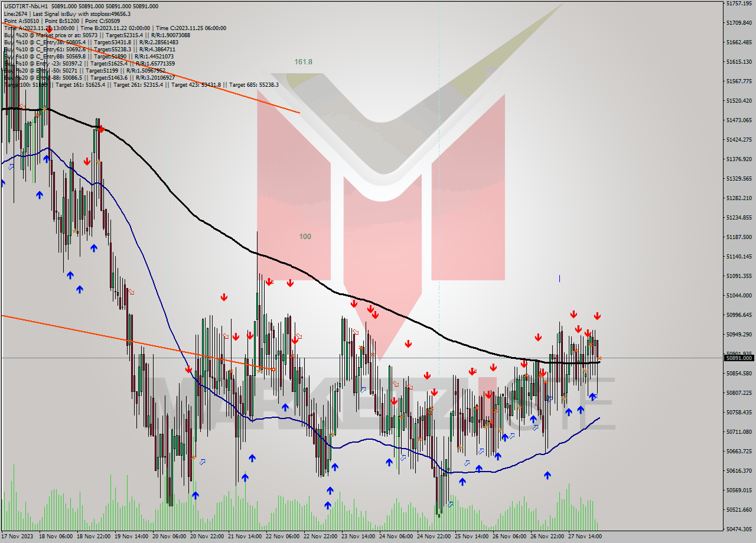Select the 'Entry -23: 50397.2' line

click(x=89, y=64)
